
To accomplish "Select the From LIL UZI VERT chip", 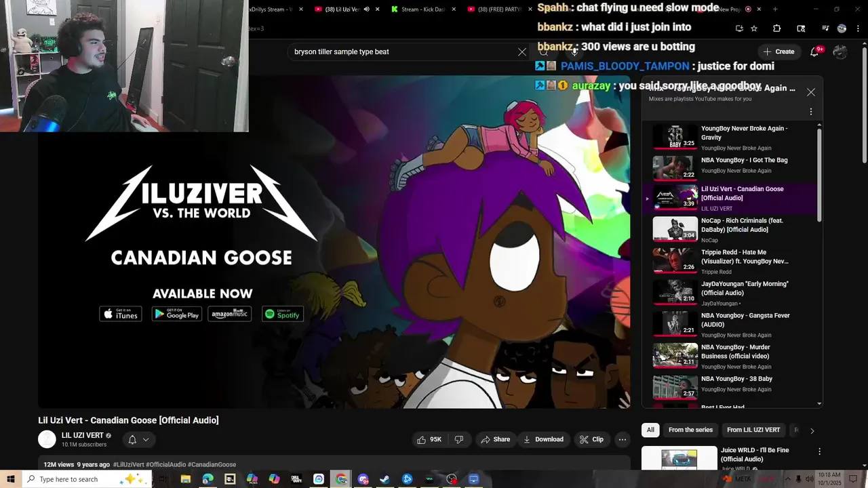I will click(x=753, y=430).
